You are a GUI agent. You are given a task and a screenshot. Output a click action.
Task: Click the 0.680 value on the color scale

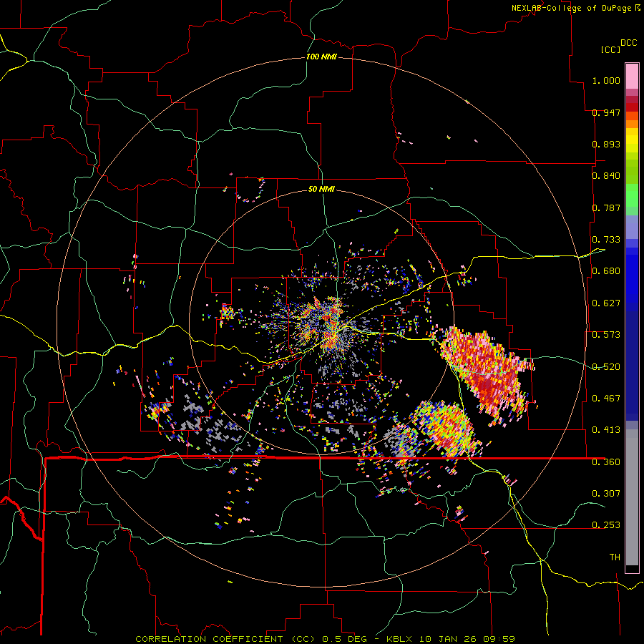pyautogui.click(x=606, y=271)
